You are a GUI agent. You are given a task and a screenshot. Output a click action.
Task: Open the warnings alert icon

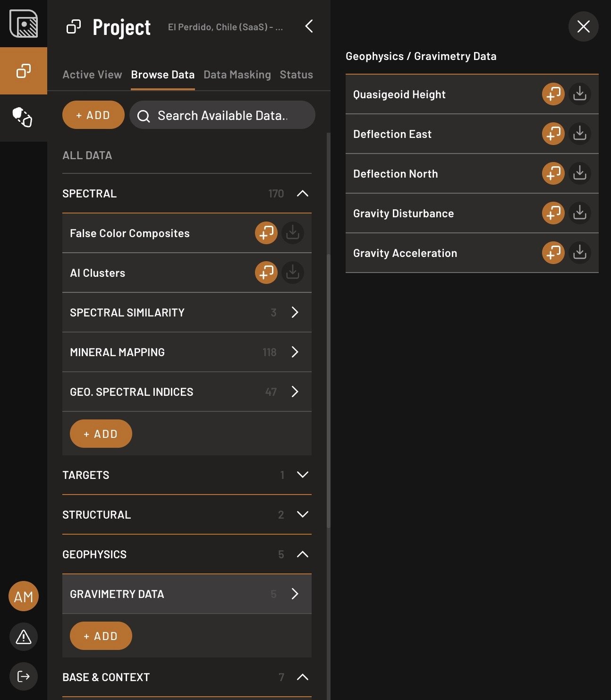24,637
